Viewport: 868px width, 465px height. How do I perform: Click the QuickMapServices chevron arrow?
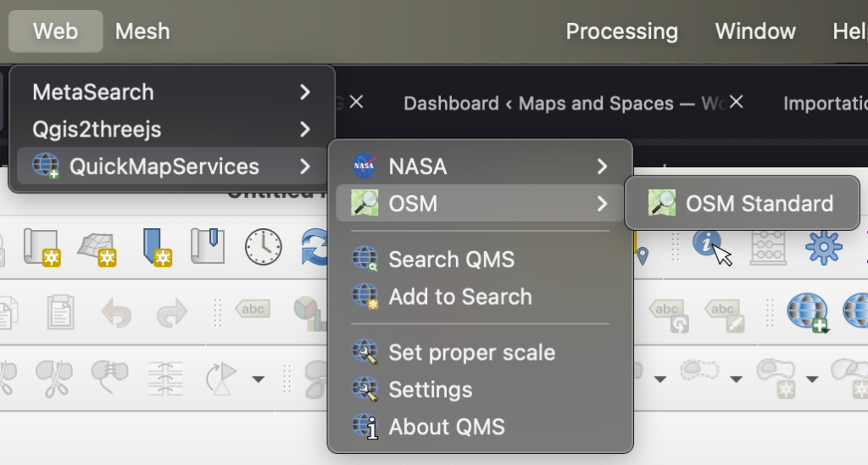pos(304,166)
